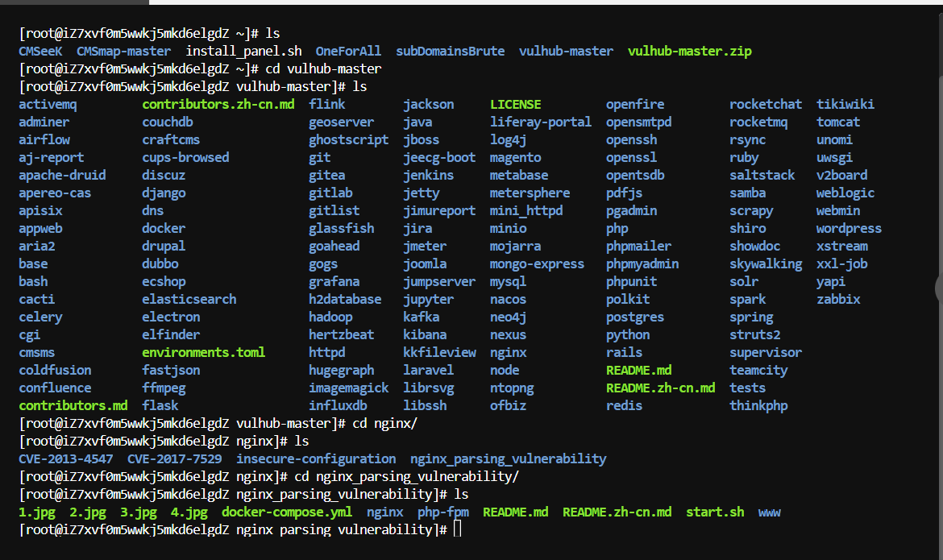The image size is (943, 560).
Task: Click the tomcat directory entry
Action: [837, 122]
